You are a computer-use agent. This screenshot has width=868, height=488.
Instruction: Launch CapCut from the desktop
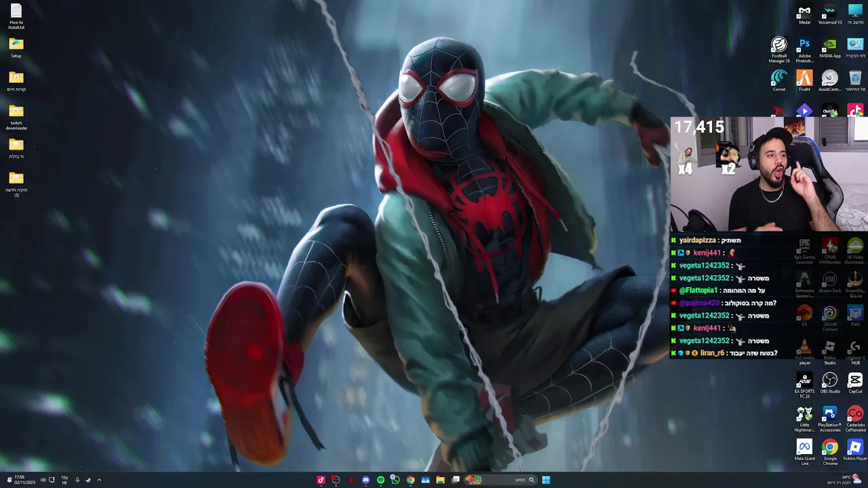tap(855, 384)
